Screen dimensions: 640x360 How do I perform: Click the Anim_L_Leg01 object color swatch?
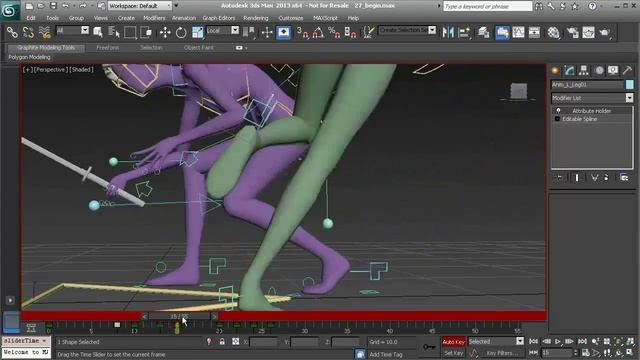629,84
